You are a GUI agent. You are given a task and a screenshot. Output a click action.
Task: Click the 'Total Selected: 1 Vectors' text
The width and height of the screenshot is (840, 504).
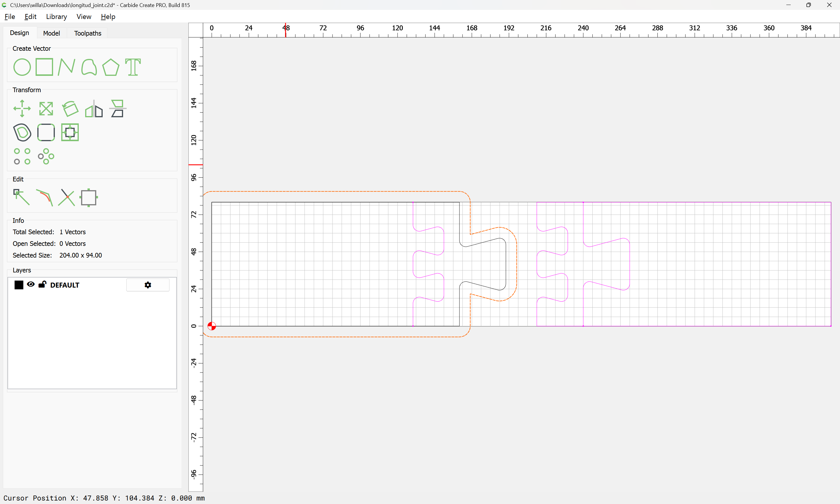coord(49,232)
